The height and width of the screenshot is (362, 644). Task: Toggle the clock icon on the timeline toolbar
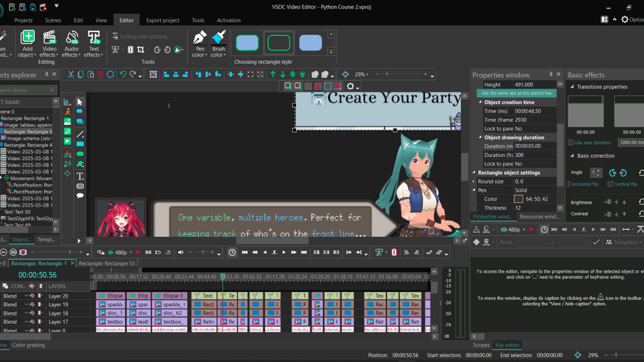[x=232, y=252]
